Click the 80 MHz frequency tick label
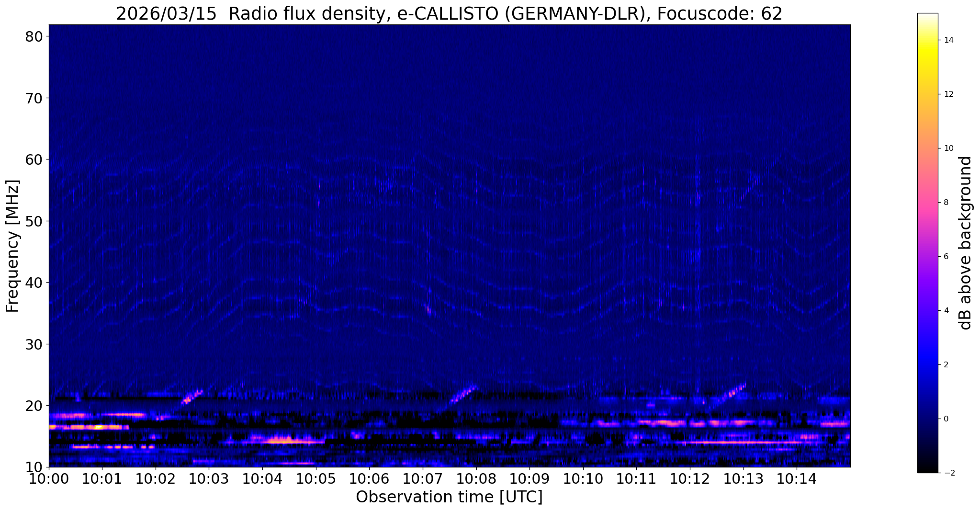 tap(34, 37)
